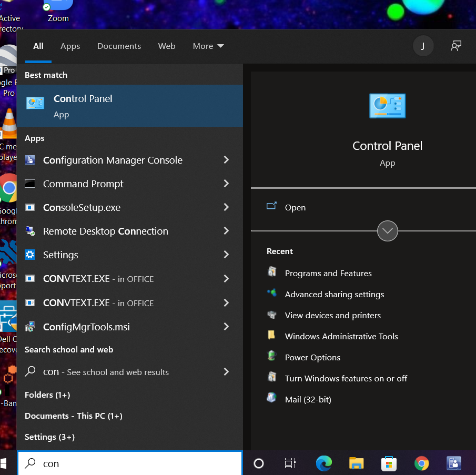Launch Microsoft Edge from taskbar
The width and height of the screenshot is (476, 475).
pos(323,463)
